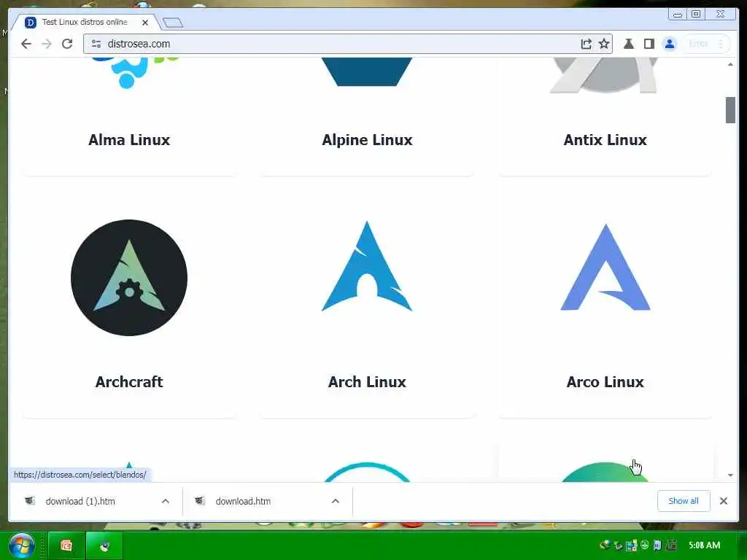The image size is (747, 560).
Task: Click the active browser taskbar button
Action: click(104, 545)
